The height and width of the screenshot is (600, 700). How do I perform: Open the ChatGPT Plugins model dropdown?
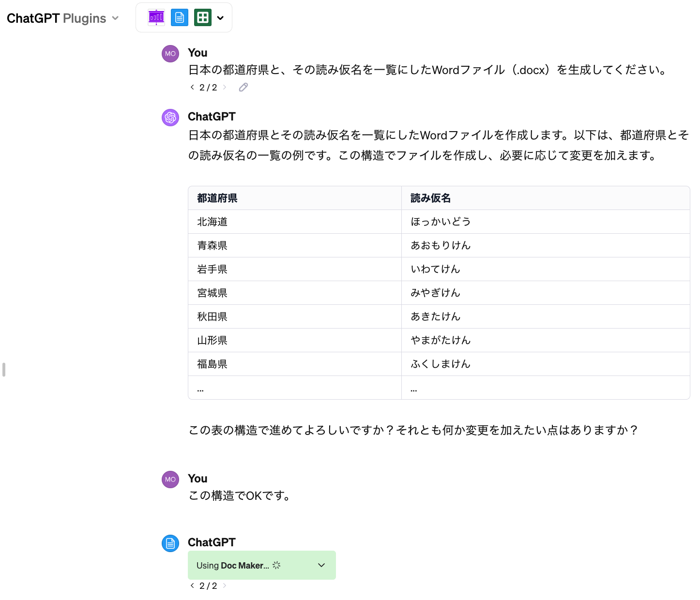(63, 18)
